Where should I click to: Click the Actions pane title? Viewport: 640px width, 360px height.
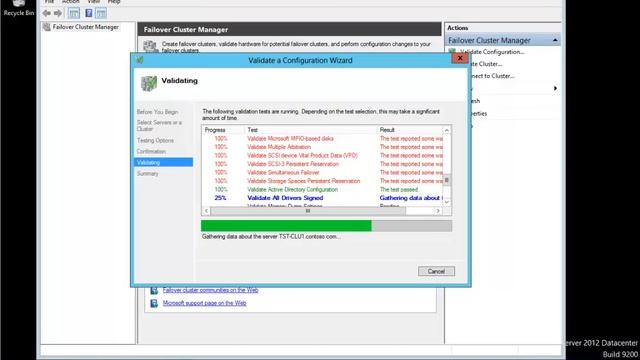[x=458, y=28]
